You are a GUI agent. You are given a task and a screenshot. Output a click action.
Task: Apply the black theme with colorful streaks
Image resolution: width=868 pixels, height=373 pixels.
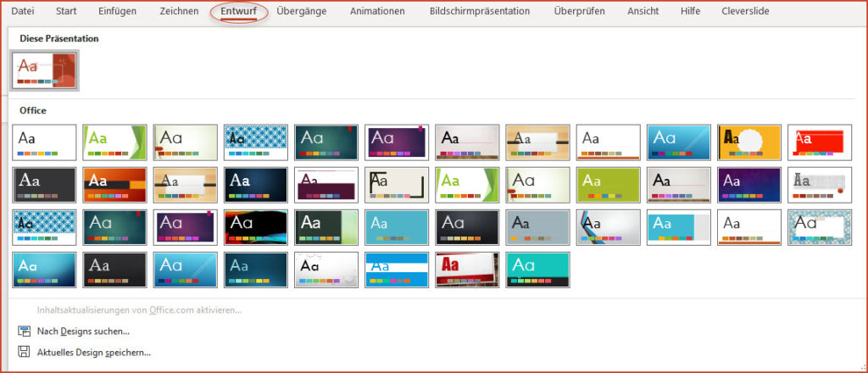coord(256,227)
